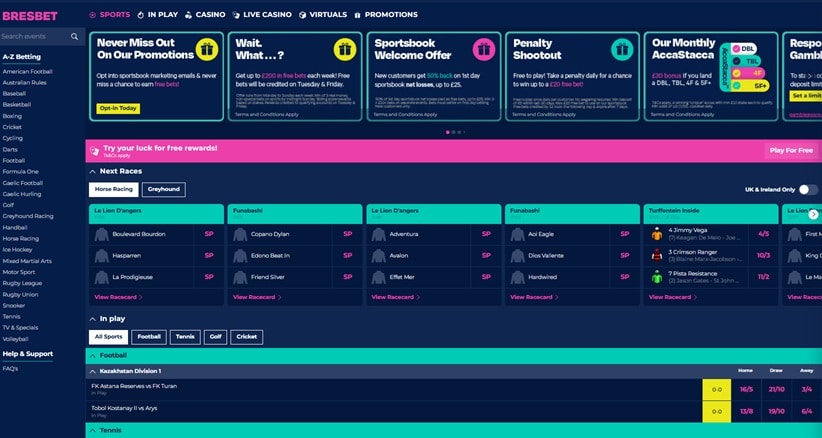Open the LIVE CASINO top menu
Image resolution: width=822 pixels, height=438 pixels.
pyautogui.click(x=262, y=15)
